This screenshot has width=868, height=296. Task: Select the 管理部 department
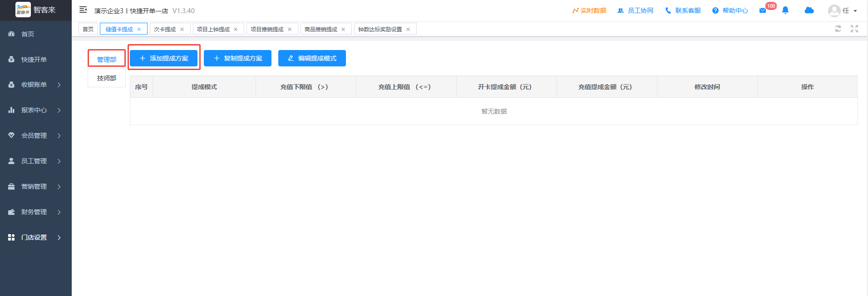point(107,60)
